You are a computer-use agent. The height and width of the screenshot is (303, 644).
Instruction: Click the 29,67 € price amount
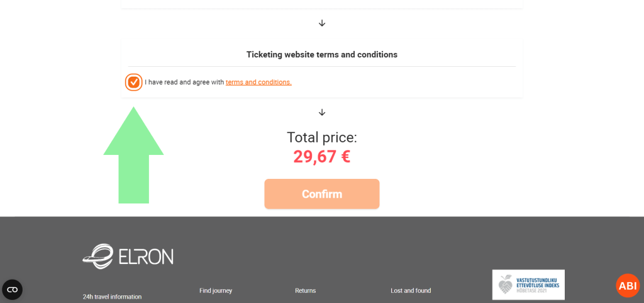coord(321,157)
